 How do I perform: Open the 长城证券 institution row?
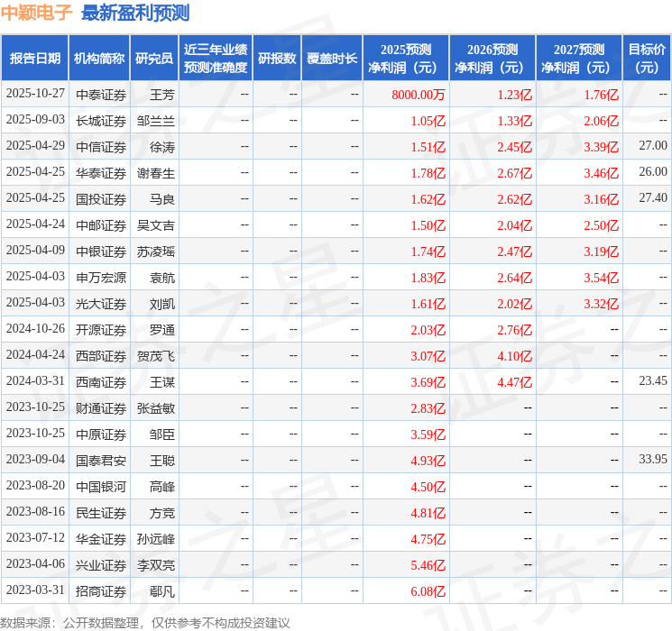pyautogui.click(x=100, y=121)
